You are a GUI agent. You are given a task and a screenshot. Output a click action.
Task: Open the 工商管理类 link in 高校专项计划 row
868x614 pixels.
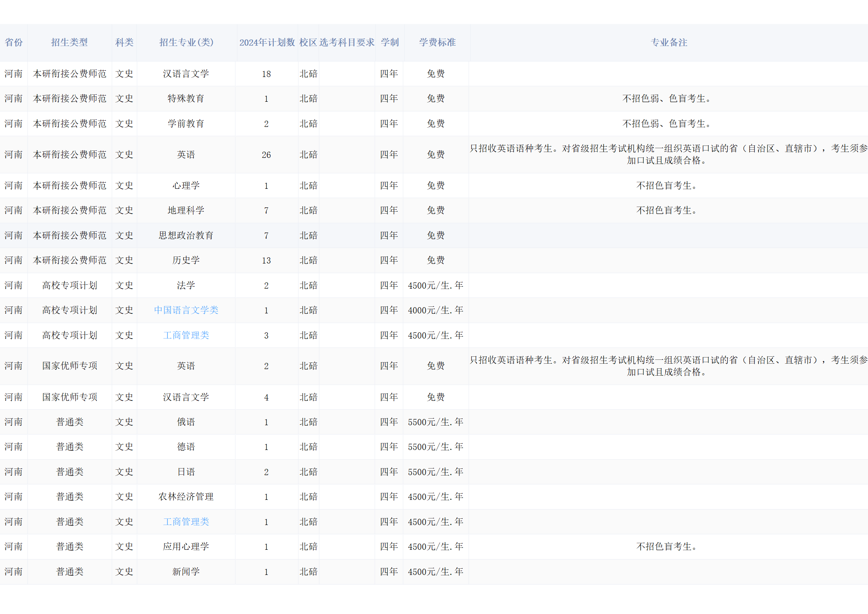point(186,335)
